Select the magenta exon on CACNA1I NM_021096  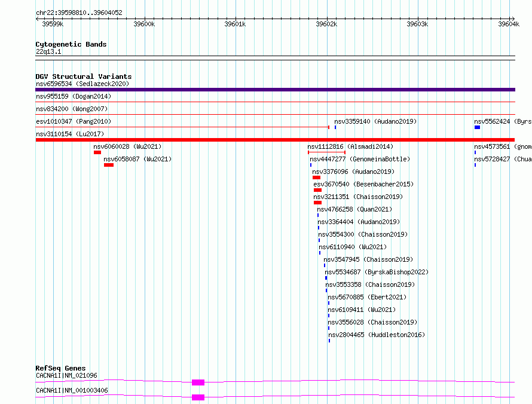[x=198, y=382]
